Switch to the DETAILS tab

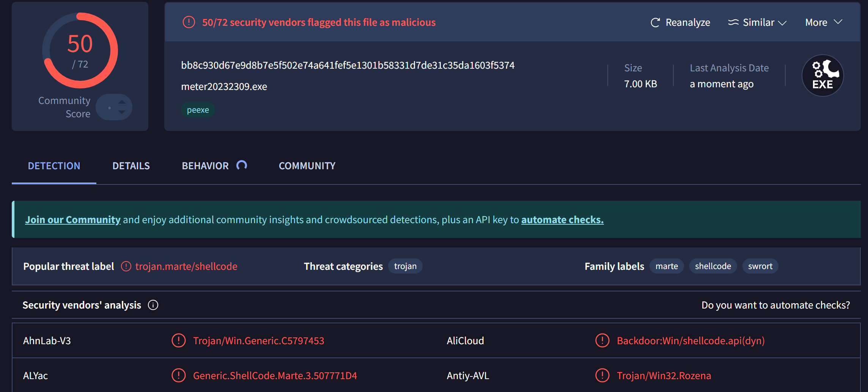[x=131, y=166]
